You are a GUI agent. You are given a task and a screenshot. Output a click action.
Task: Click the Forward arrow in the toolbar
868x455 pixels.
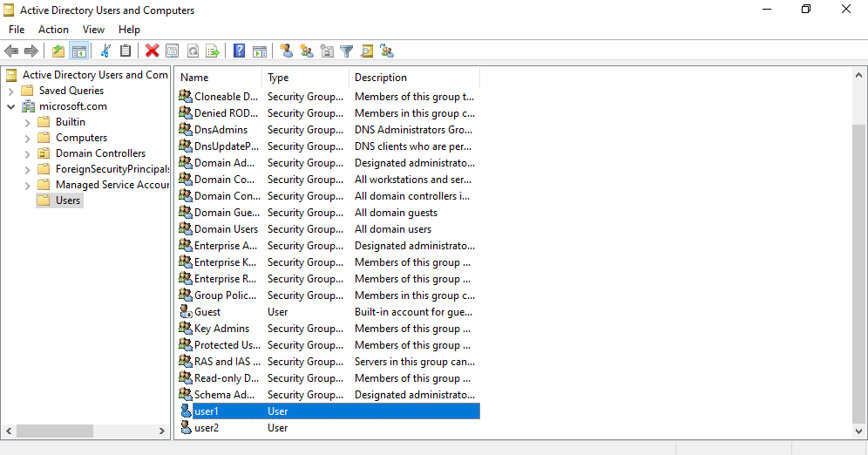tap(31, 51)
